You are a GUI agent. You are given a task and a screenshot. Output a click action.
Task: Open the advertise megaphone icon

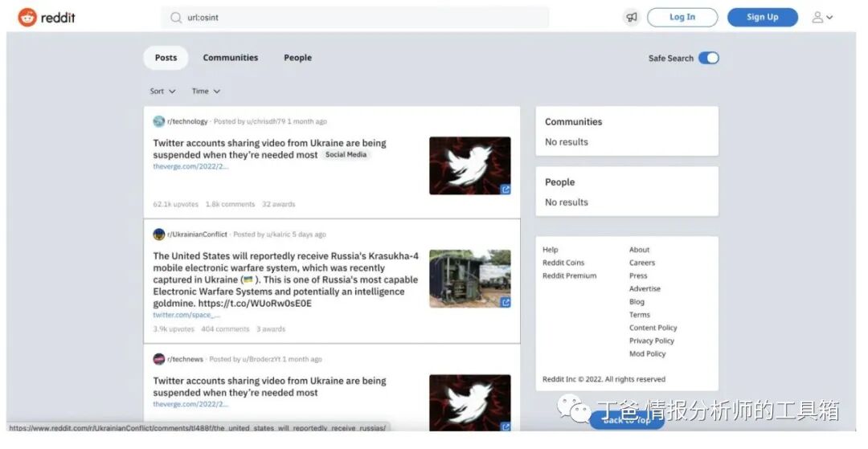(x=632, y=17)
